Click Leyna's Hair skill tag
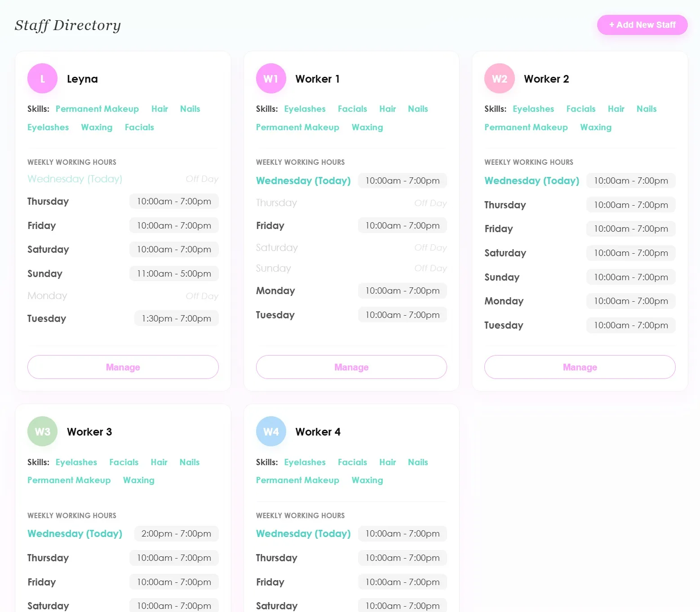Screen dimensions: 700x612 point(159,109)
